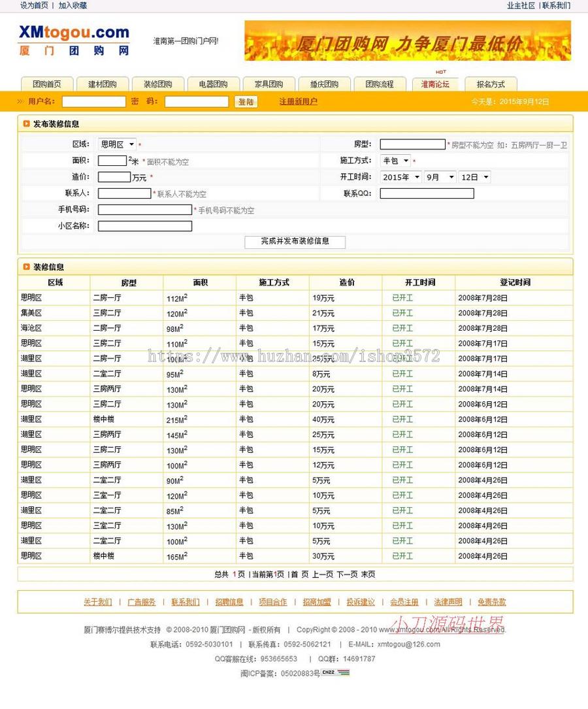Open the 9月 month dropdown
This screenshot has width=588, height=709.
(440, 177)
